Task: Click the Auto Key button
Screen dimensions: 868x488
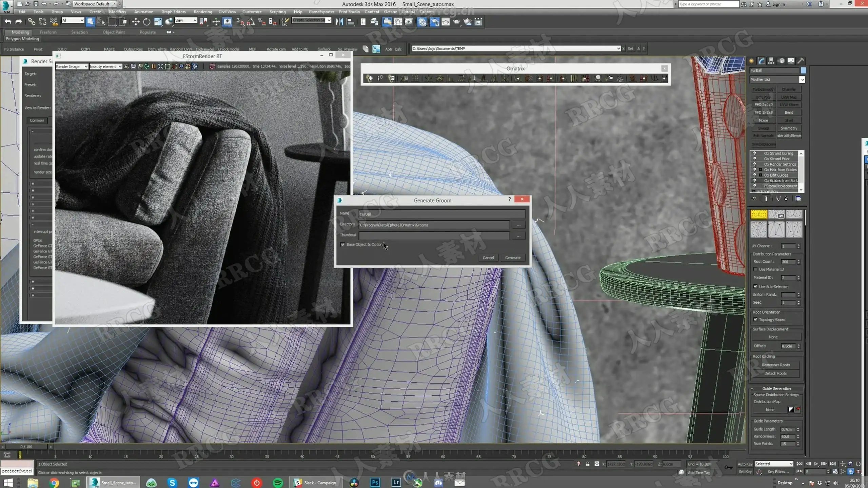Action: pos(745,464)
